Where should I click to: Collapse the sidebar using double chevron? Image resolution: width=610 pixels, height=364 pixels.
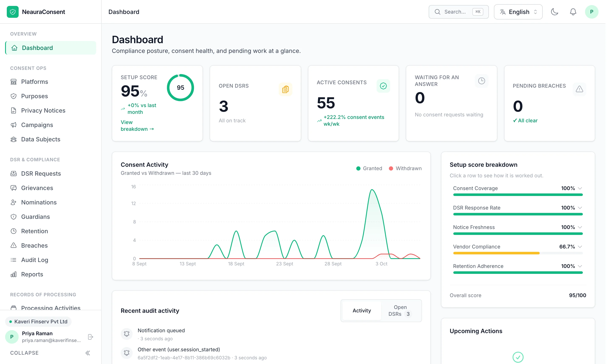88,353
